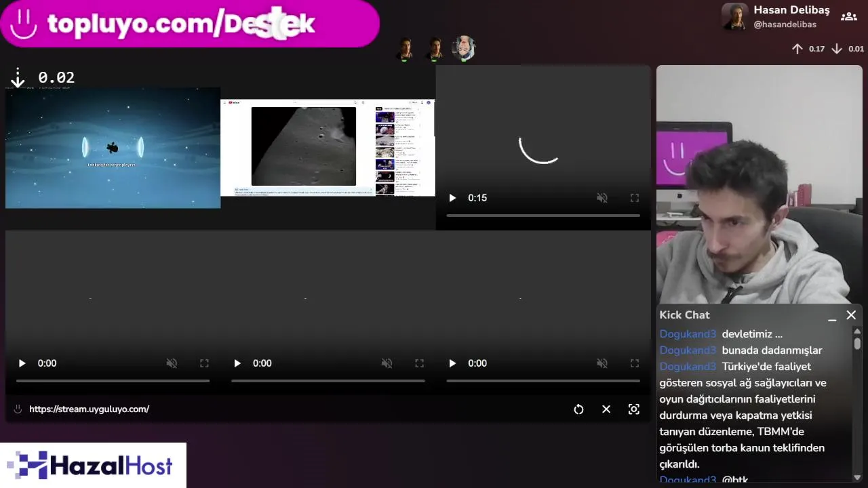868x488 pixels.
Task: Select the upside-down light-haired participant avatar
Action: (464, 48)
